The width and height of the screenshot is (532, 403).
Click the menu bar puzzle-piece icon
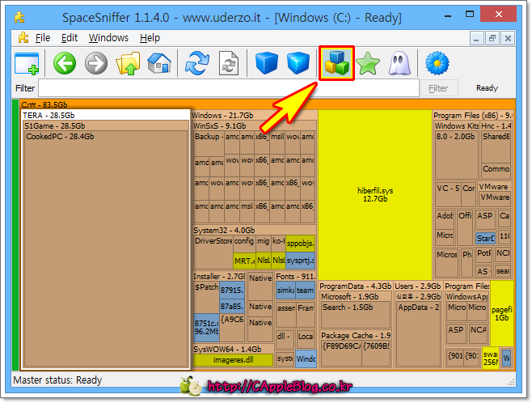coord(23,37)
